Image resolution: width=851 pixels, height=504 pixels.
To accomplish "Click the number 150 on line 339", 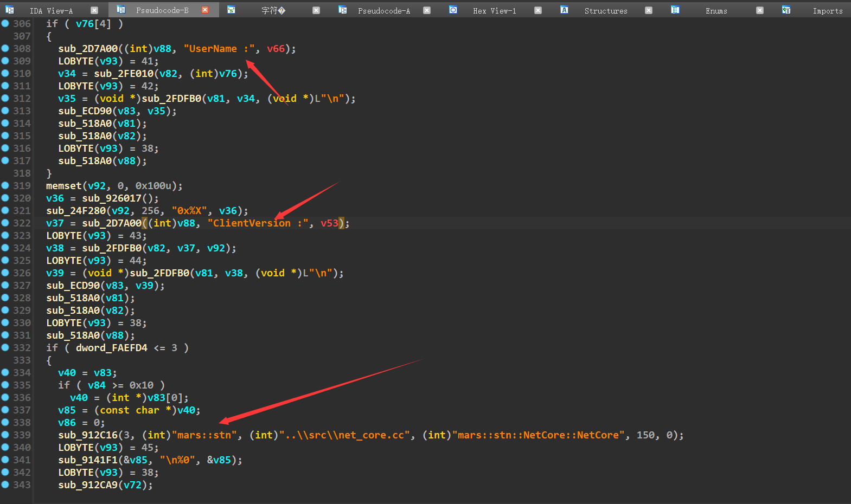I will [x=645, y=435].
